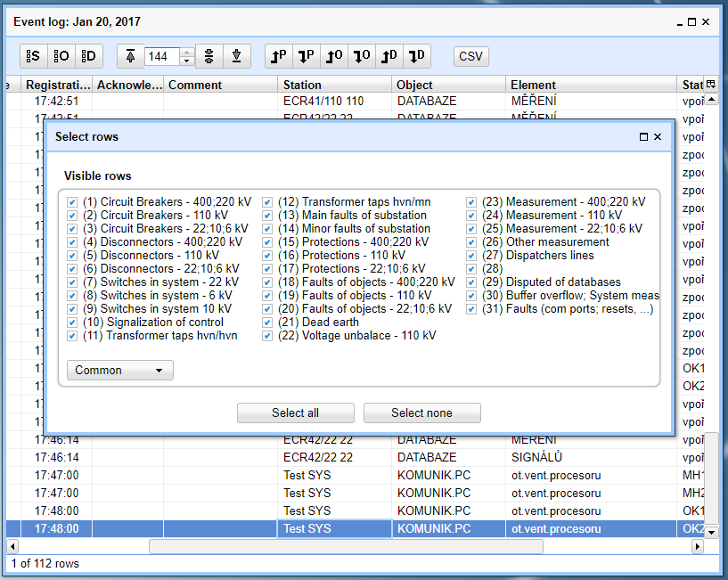Sort by Registration column header
728x580 pixels.
(57, 85)
